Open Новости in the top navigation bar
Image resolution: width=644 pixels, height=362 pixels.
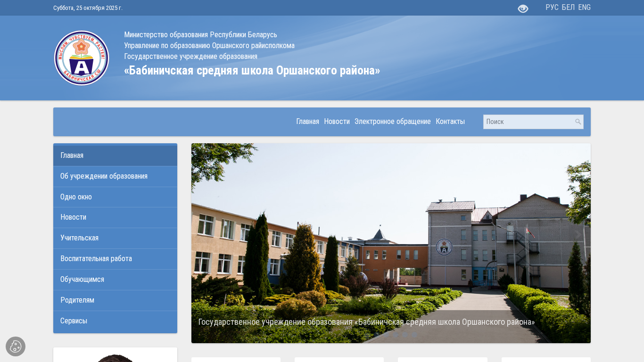pyautogui.click(x=337, y=122)
